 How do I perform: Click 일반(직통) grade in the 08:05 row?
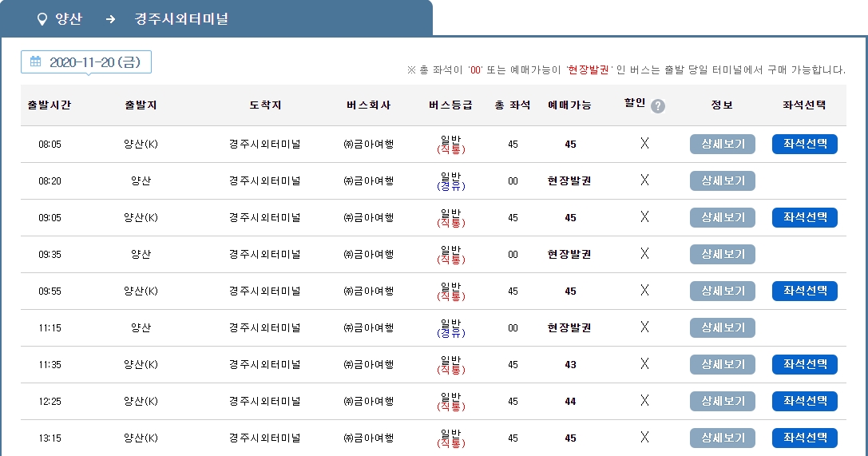(x=451, y=145)
